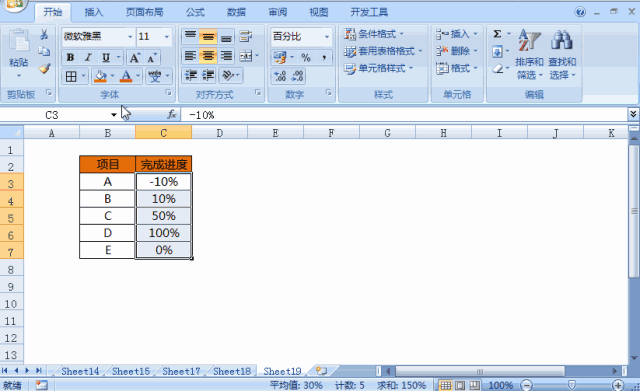640x391 pixels.
Task: Open font size dropdown
Action: tap(167, 37)
